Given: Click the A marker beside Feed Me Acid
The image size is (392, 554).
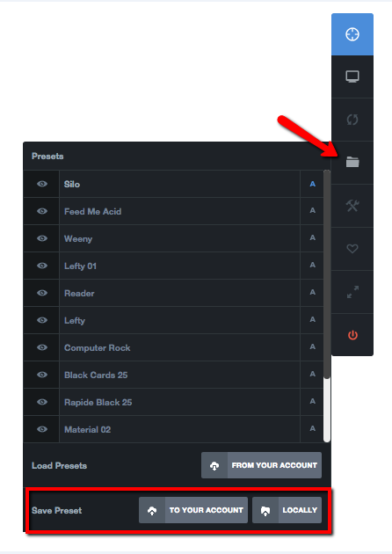Looking at the screenshot, I should coord(312,211).
